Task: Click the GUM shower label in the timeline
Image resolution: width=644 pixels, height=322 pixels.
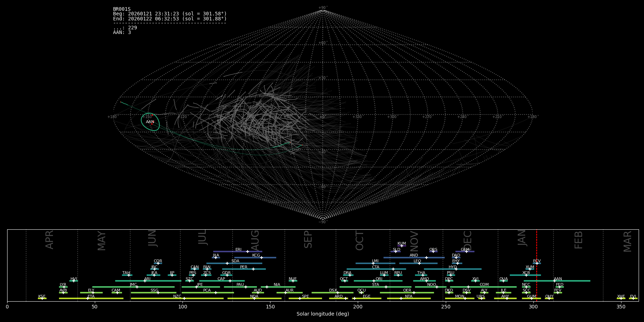Action: tap(531, 297)
